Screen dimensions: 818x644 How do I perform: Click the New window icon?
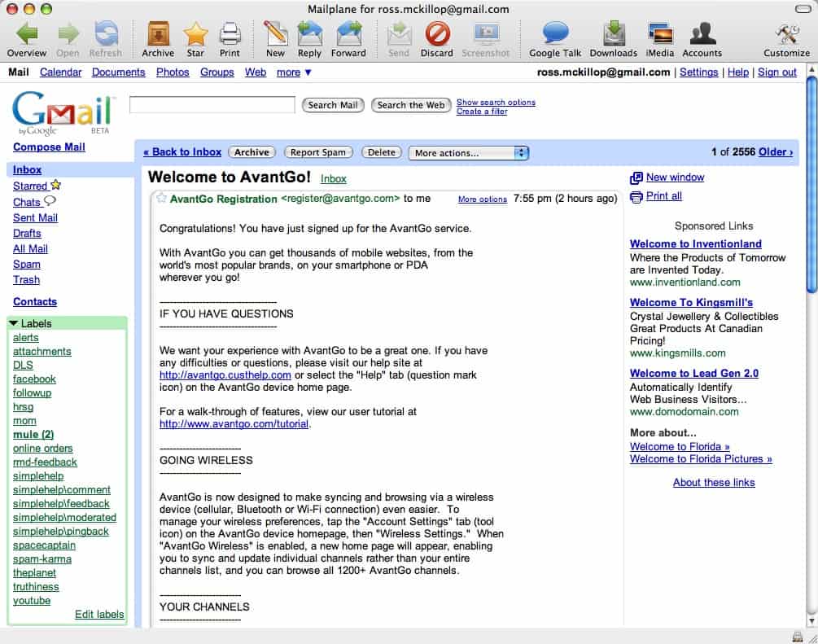tap(636, 178)
